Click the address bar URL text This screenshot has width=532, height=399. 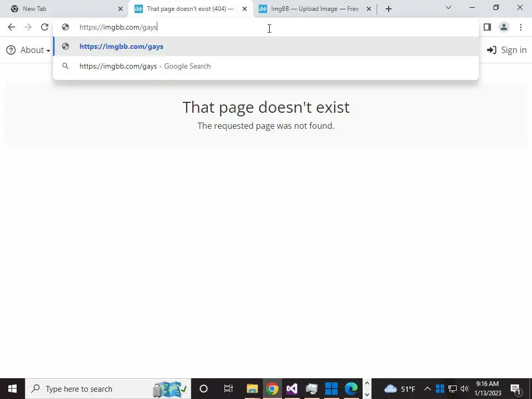(118, 27)
